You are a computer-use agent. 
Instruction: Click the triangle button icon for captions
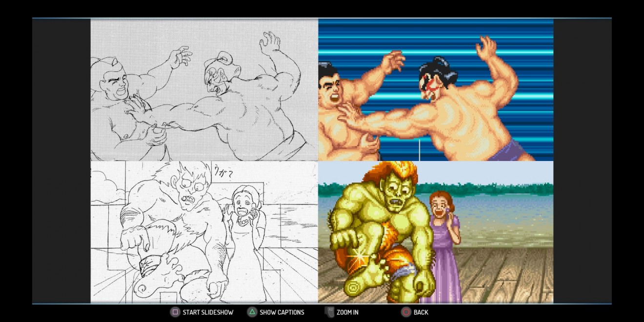pos(252,312)
